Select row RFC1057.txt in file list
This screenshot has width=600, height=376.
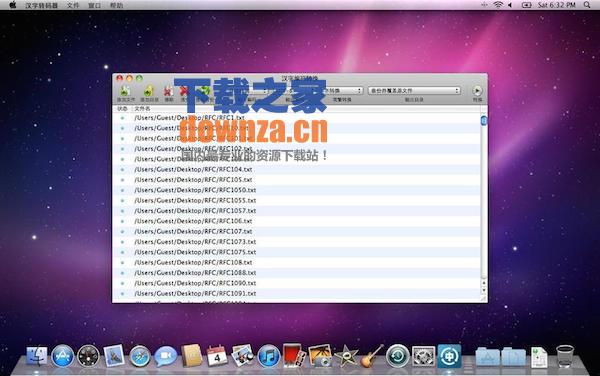(x=297, y=211)
